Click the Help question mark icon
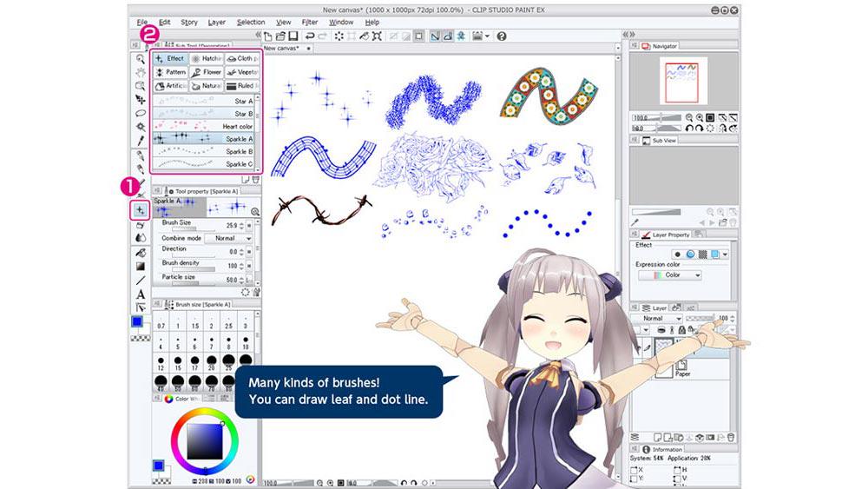This screenshot has width=868, height=489. (502, 36)
